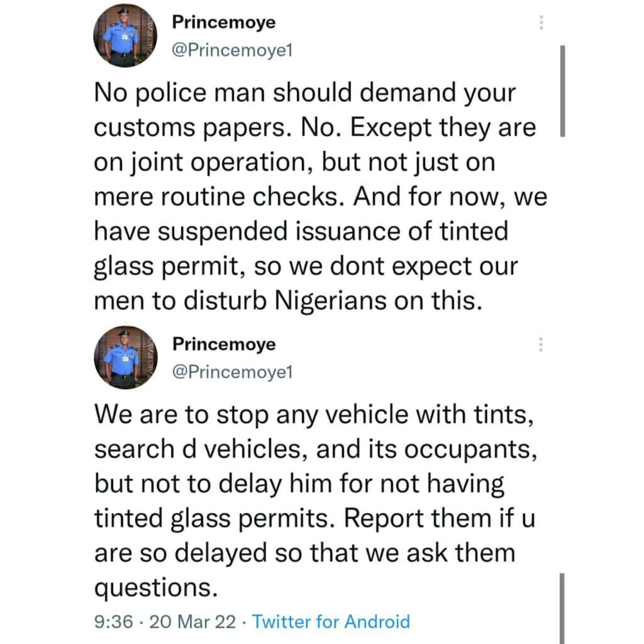644x644 pixels.
Task: Open the Twitter for Android source link
Action: (x=331, y=621)
